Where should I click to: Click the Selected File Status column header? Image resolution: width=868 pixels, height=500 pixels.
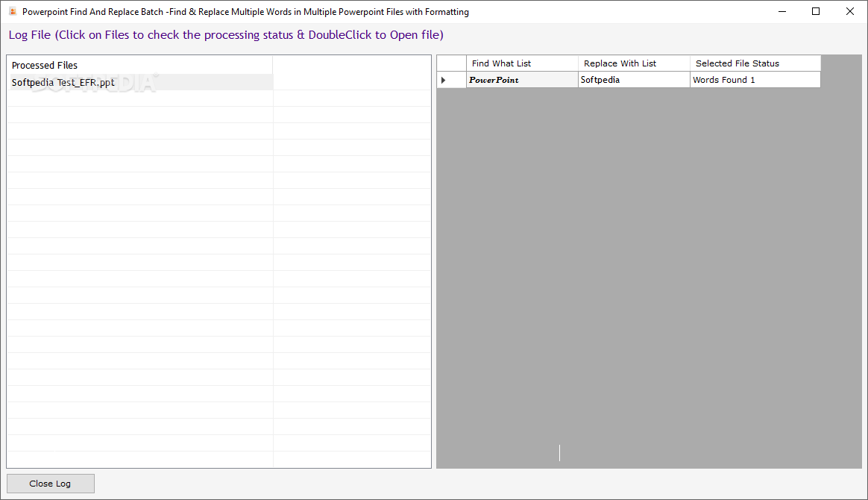(755, 63)
